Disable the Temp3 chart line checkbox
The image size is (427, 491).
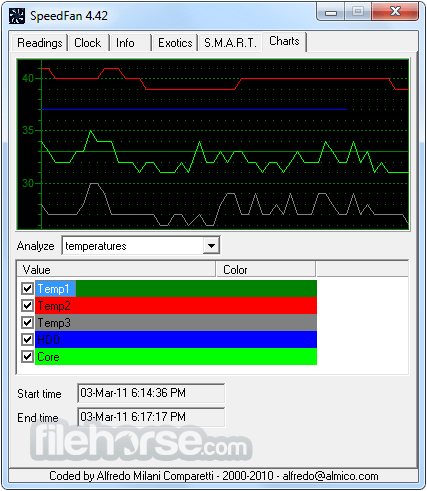pyautogui.click(x=27, y=323)
